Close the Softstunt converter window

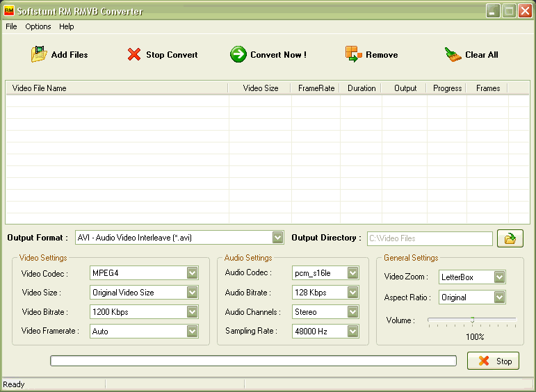[525, 11]
